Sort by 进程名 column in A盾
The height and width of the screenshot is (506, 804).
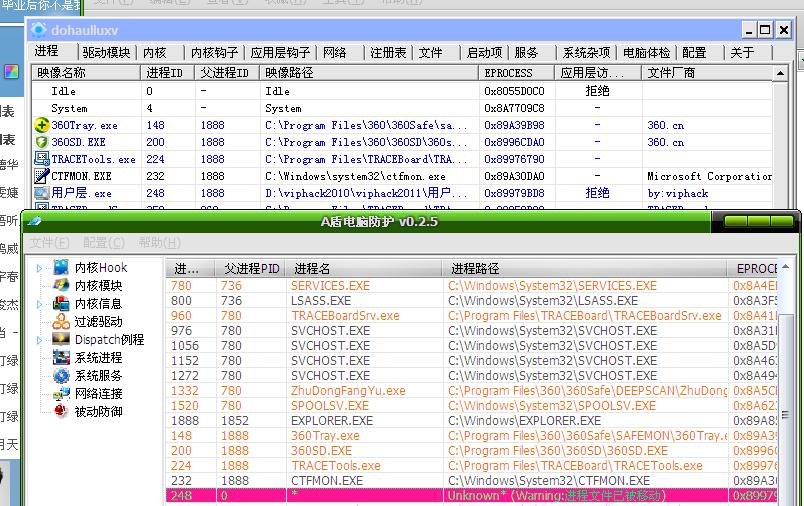pos(364,269)
